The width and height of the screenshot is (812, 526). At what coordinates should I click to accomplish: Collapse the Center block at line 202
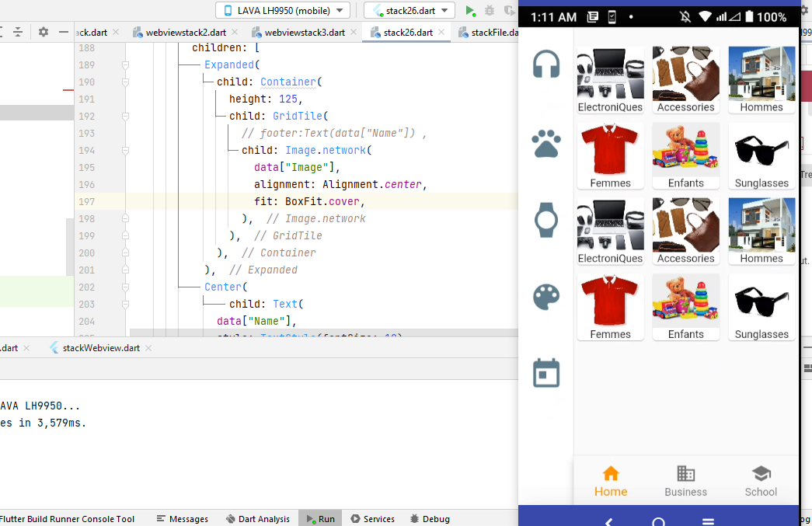[x=125, y=287]
